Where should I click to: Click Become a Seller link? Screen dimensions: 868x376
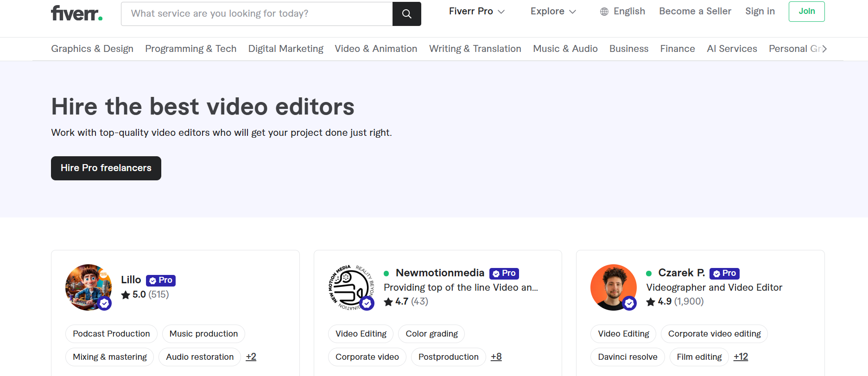tap(695, 12)
